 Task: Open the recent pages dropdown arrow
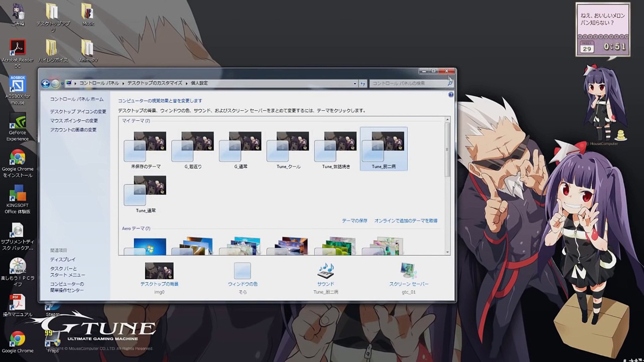pyautogui.click(x=62, y=84)
